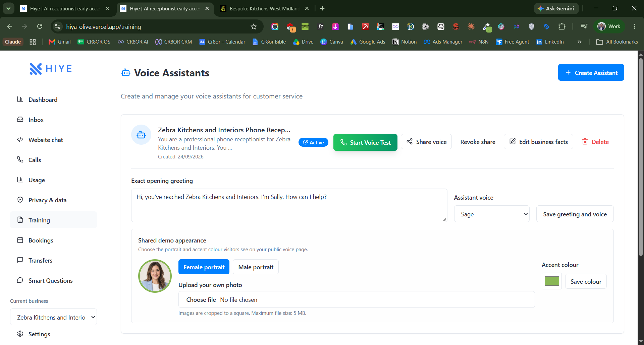The height and width of the screenshot is (345, 644).
Task: Save greeting and voice
Action: pos(575,214)
